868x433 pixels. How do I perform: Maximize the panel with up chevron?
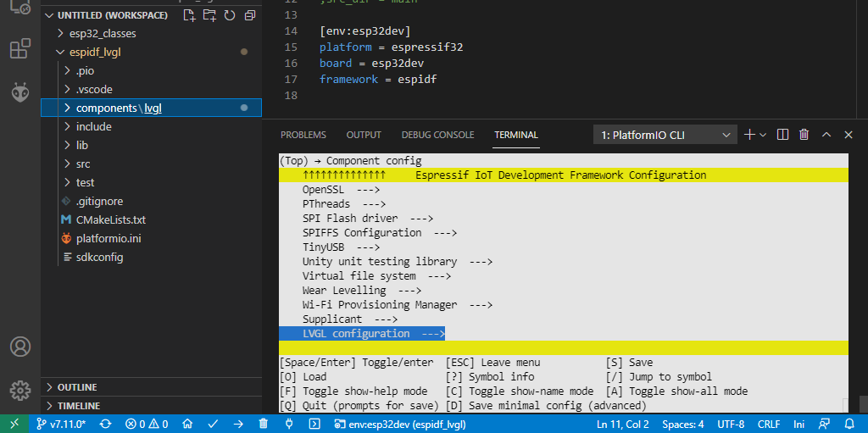pos(826,135)
